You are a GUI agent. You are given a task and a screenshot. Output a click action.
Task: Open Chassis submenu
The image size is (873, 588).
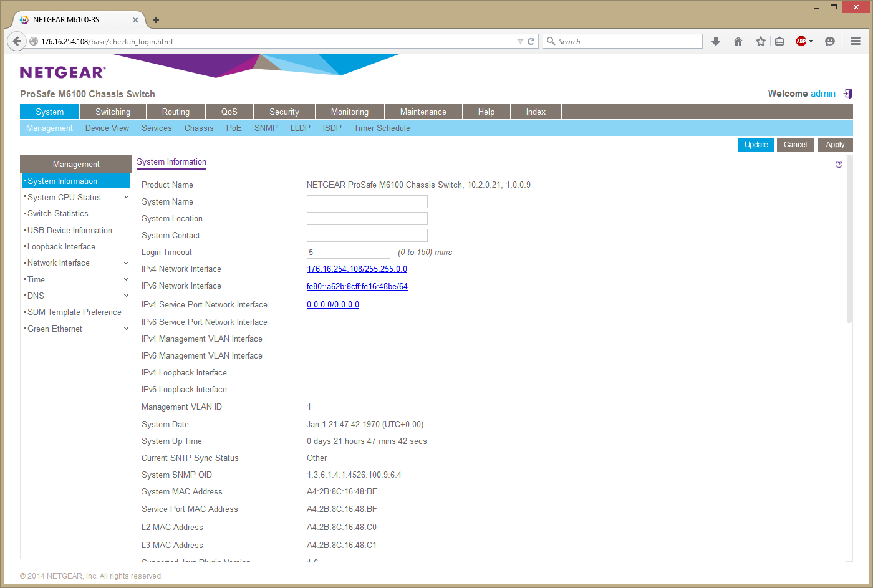199,128
